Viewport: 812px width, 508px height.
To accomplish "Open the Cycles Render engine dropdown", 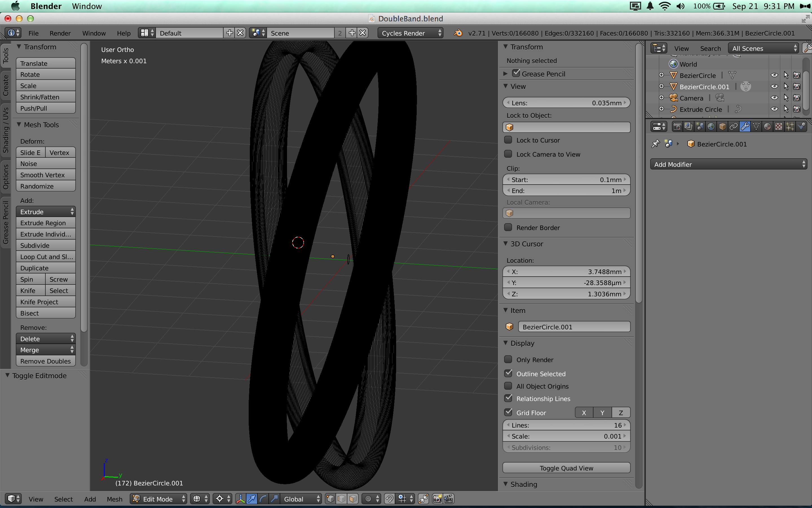I will click(410, 33).
